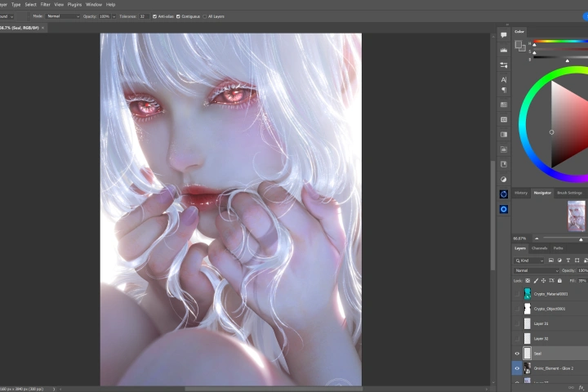
Task: Show Layer 32 visibility
Action: 517,339
